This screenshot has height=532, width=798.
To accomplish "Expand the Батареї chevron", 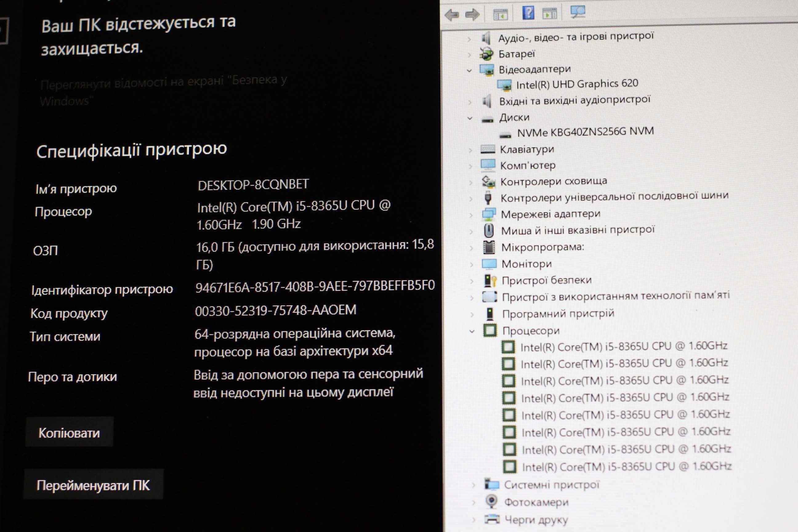I will pos(469,55).
